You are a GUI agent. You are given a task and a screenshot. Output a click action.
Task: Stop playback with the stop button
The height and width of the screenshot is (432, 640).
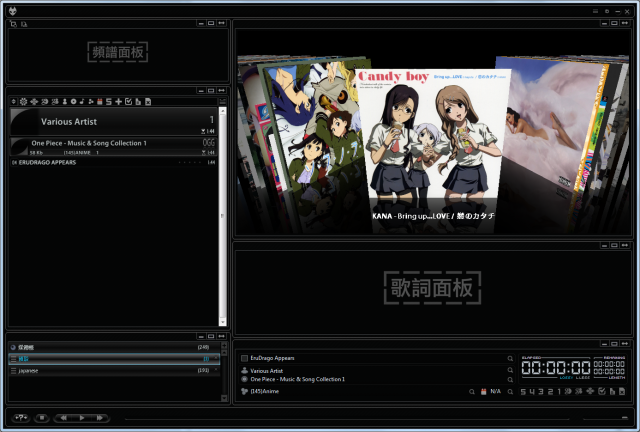click(42, 418)
